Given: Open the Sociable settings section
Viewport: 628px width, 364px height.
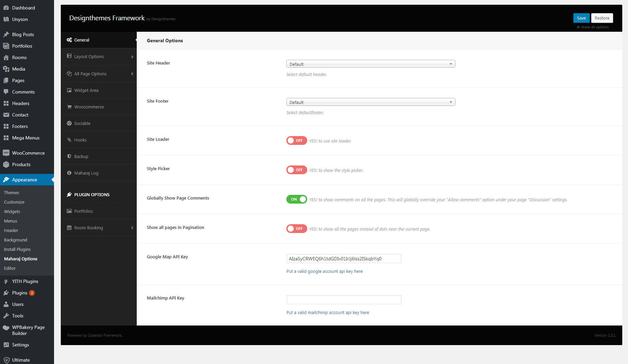Looking at the screenshot, I should pyautogui.click(x=82, y=123).
